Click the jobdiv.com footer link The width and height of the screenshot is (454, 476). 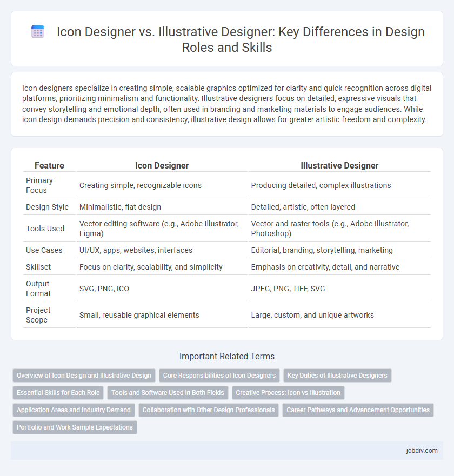422,451
